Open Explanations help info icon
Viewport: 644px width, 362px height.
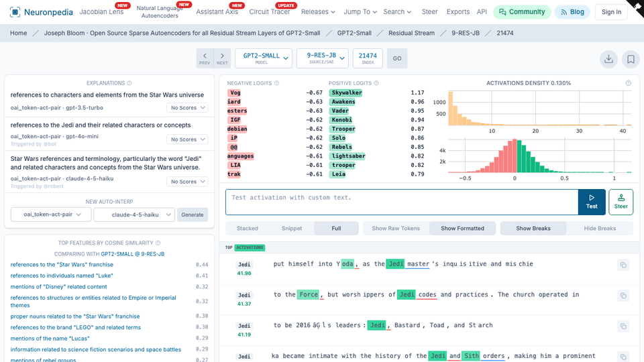[x=129, y=83]
